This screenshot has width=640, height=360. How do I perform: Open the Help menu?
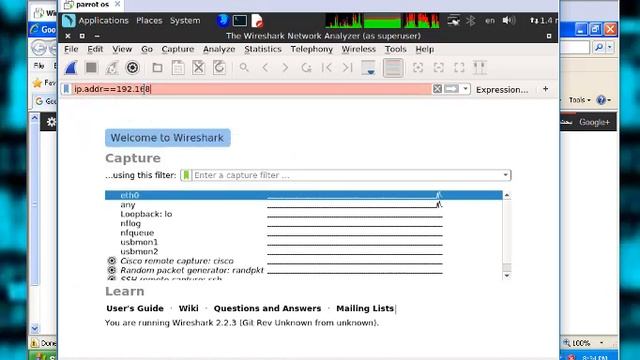[424, 49]
